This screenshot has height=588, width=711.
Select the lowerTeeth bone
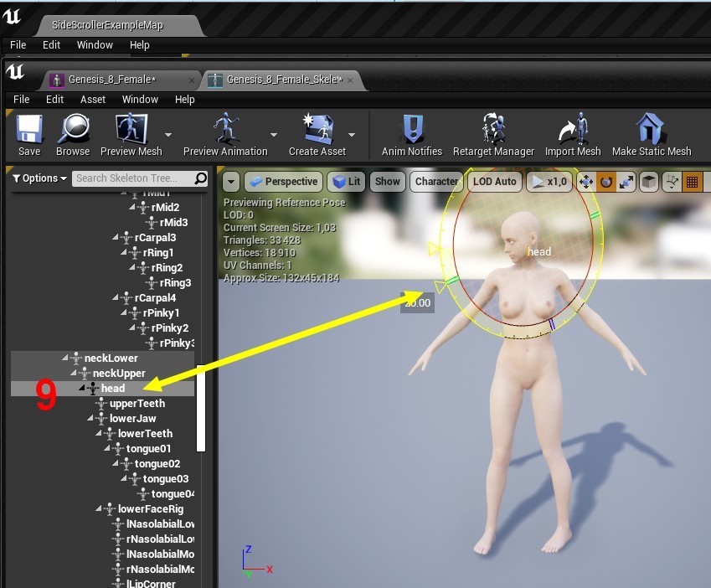145,433
